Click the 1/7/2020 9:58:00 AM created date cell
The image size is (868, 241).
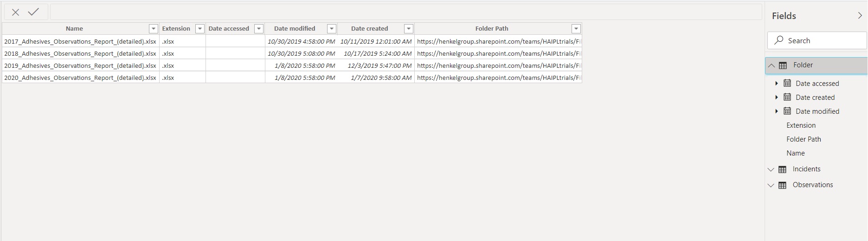[376, 78]
